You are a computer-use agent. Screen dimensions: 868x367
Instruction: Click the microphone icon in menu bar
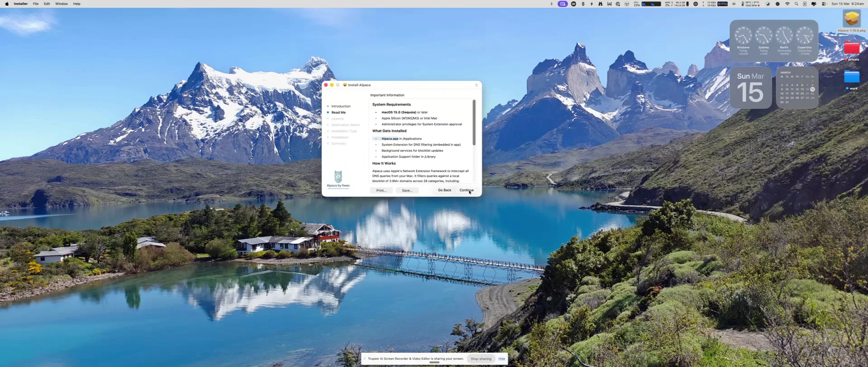551,4
